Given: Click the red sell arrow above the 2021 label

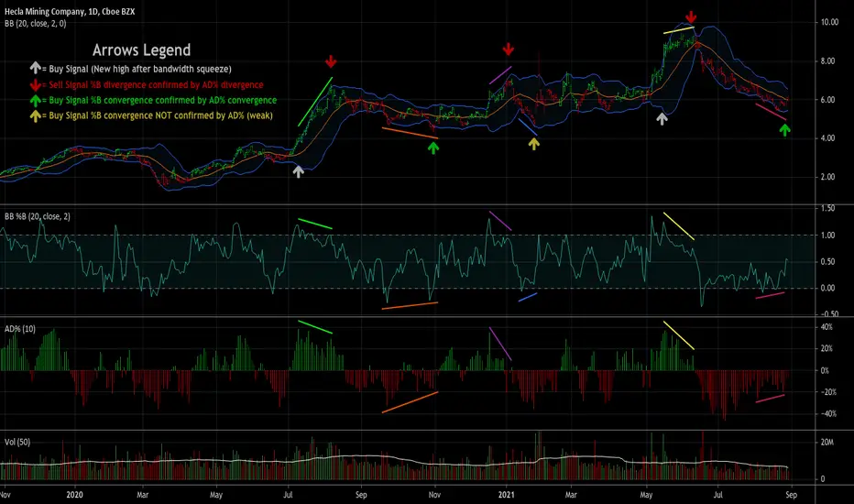Looking at the screenshot, I should pos(508,49).
